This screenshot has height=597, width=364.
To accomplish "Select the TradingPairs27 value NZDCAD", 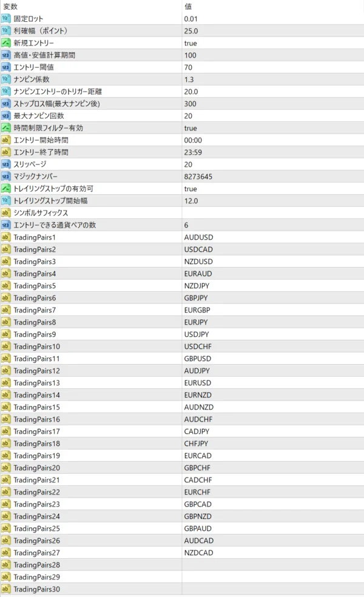I will 198,553.
